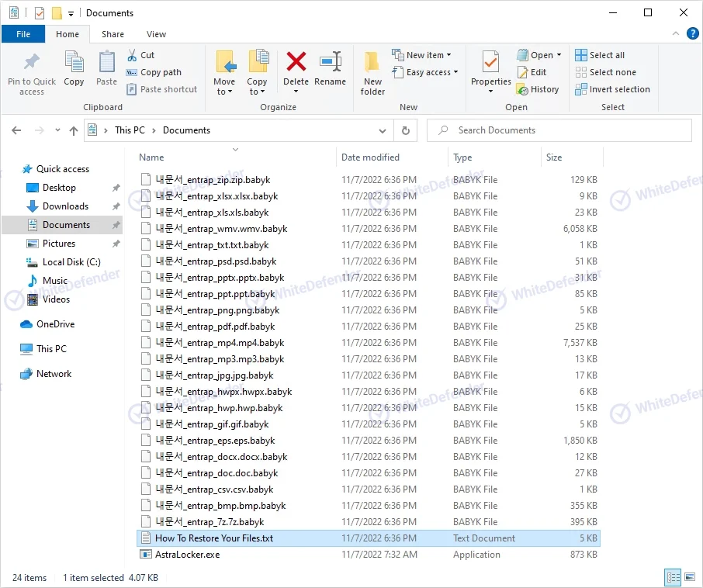Click the Up arrow navigation button
This screenshot has width=703, height=588.
(74, 130)
